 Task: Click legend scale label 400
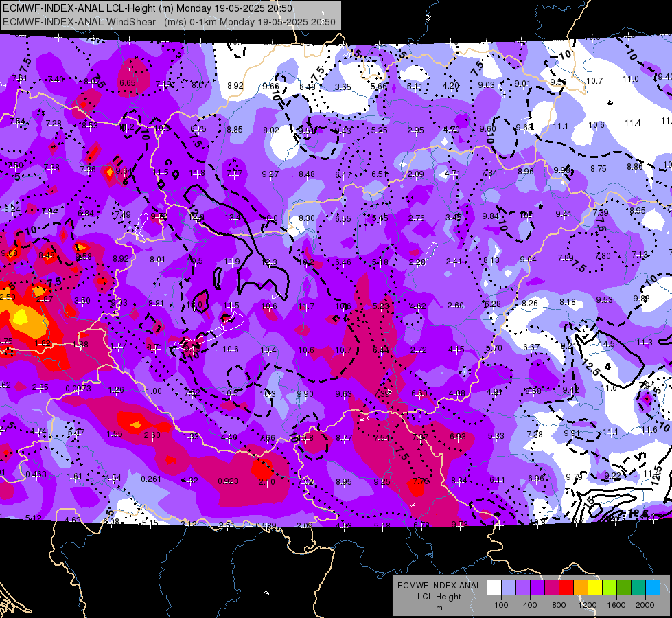[530, 605]
